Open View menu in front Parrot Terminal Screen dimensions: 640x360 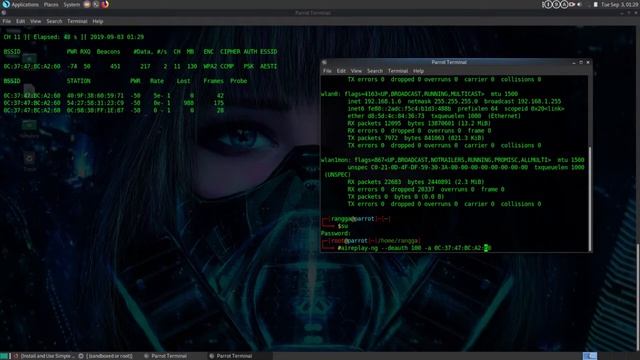tap(356, 71)
